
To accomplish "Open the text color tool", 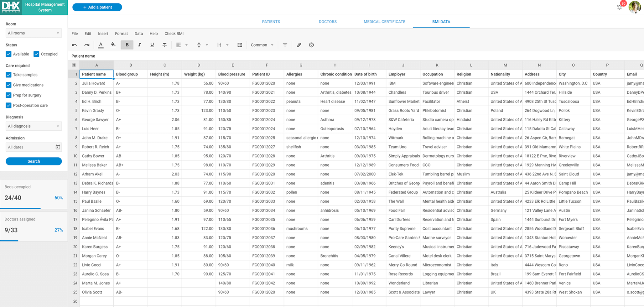I will click(x=101, y=45).
